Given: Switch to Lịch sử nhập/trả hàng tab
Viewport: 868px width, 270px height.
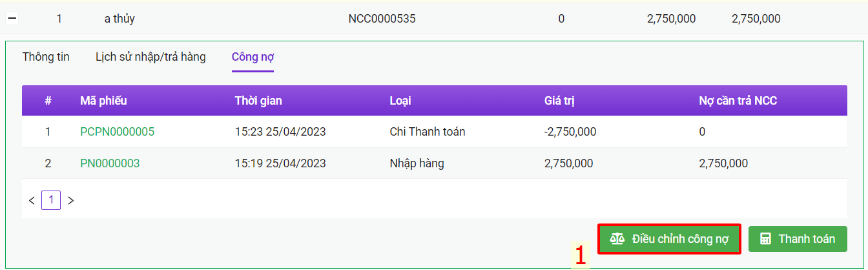Looking at the screenshot, I should 150,57.
